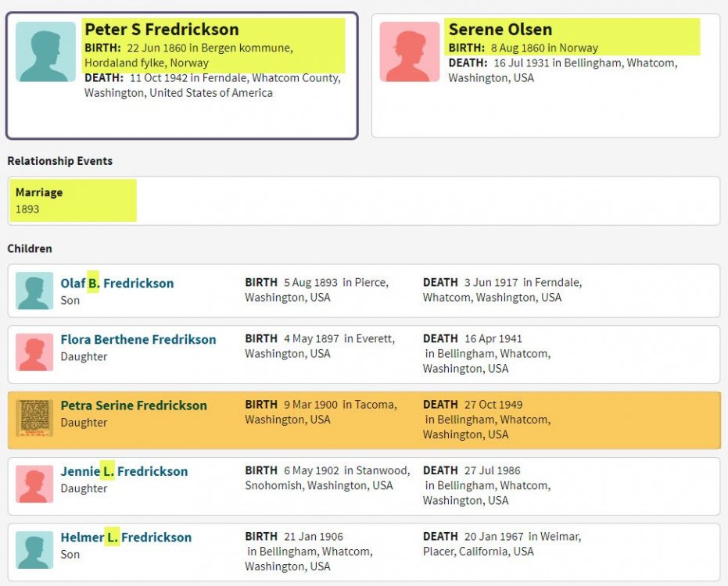Open Petra Serine Fredrickson's photo thumbnail
This screenshot has height=586, width=728.
pos(34,418)
